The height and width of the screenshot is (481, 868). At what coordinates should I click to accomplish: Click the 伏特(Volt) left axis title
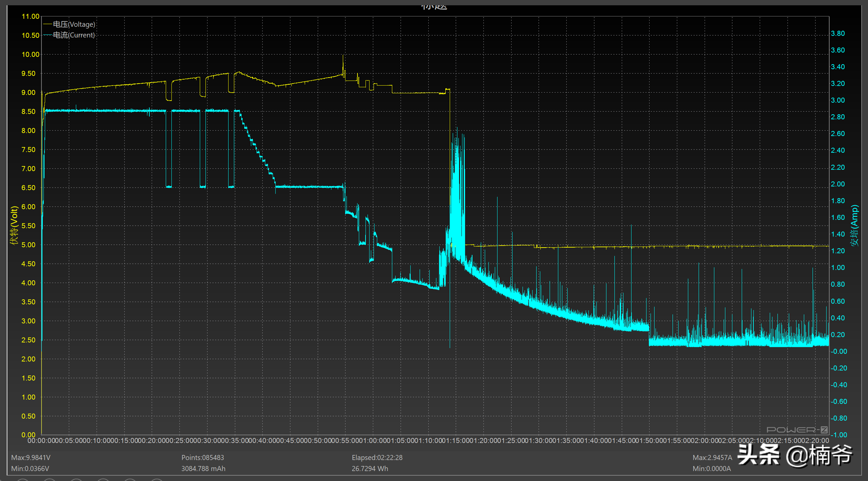14,226
